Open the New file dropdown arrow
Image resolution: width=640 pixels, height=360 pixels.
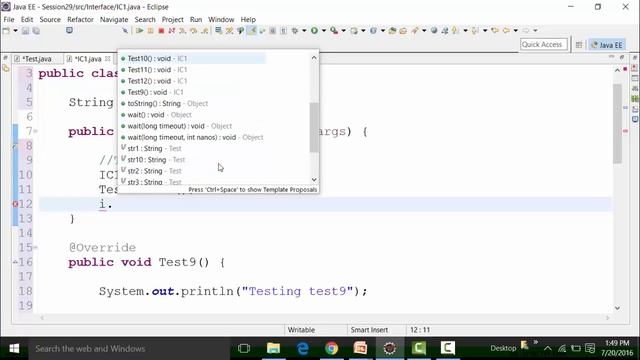coord(15,31)
